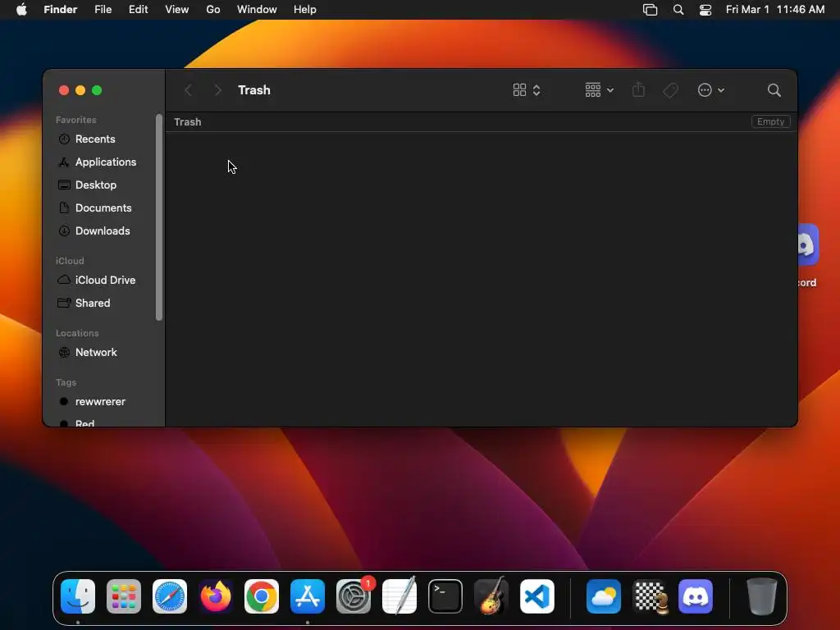Open Network under Locations

point(96,353)
